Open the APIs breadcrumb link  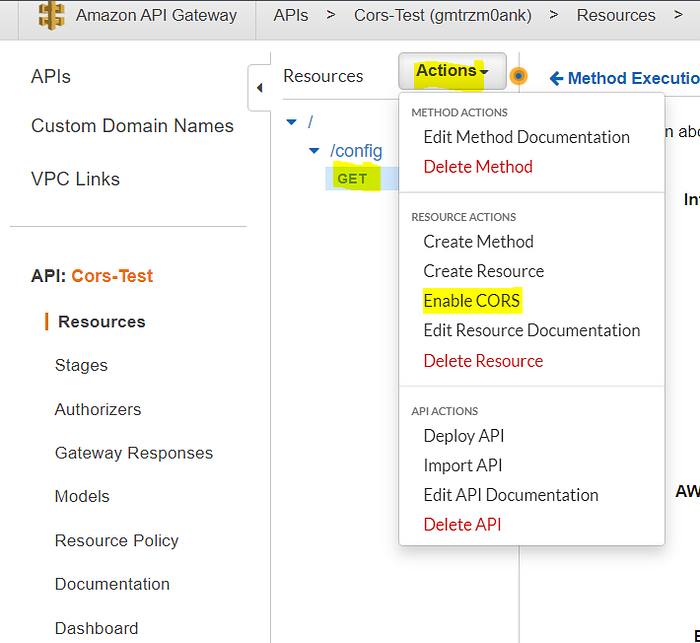click(x=290, y=15)
